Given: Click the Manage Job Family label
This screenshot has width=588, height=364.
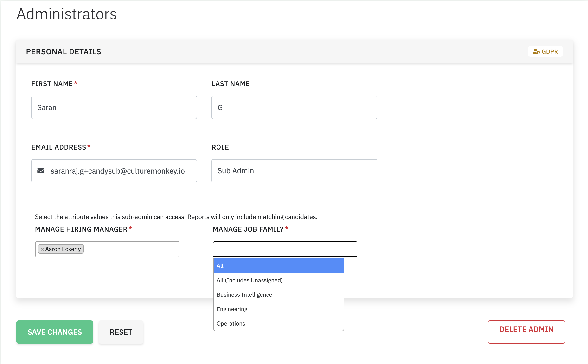Looking at the screenshot, I should click(x=248, y=229).
